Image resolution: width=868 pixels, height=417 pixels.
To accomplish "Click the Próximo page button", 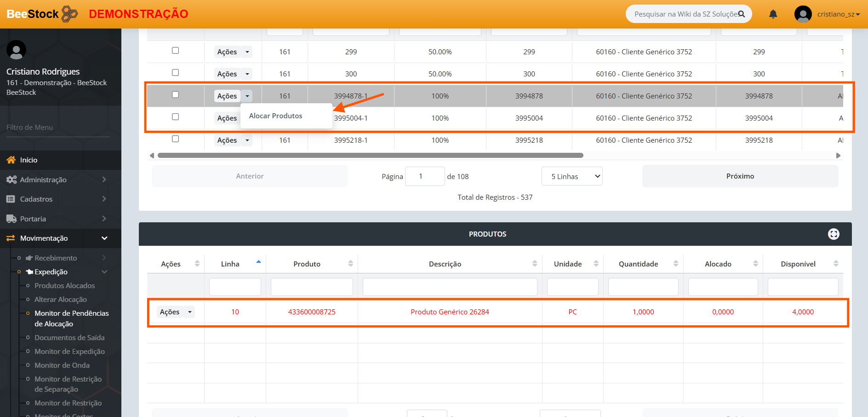I will [740, 176].
